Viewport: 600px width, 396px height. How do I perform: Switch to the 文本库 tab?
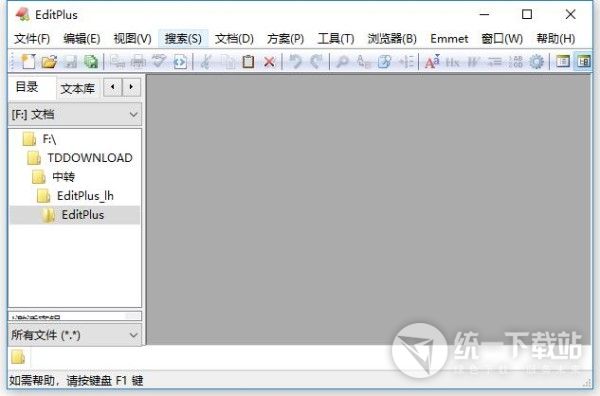78,89
